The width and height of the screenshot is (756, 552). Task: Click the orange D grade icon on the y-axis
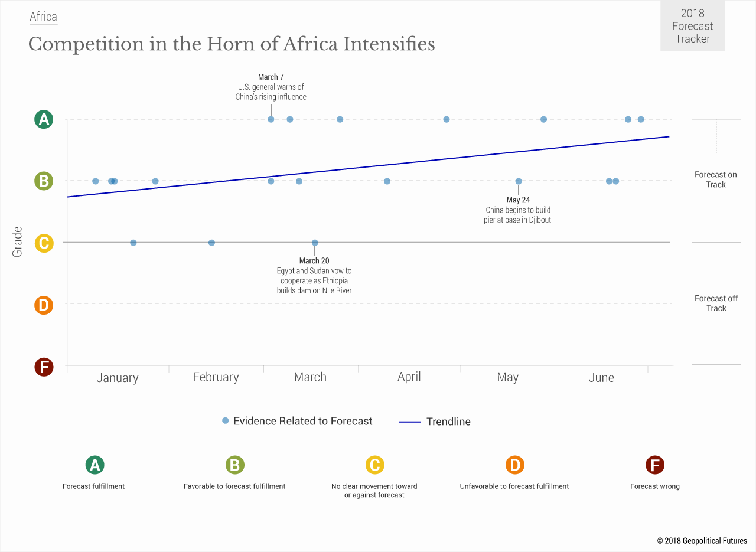pos(43,305)
